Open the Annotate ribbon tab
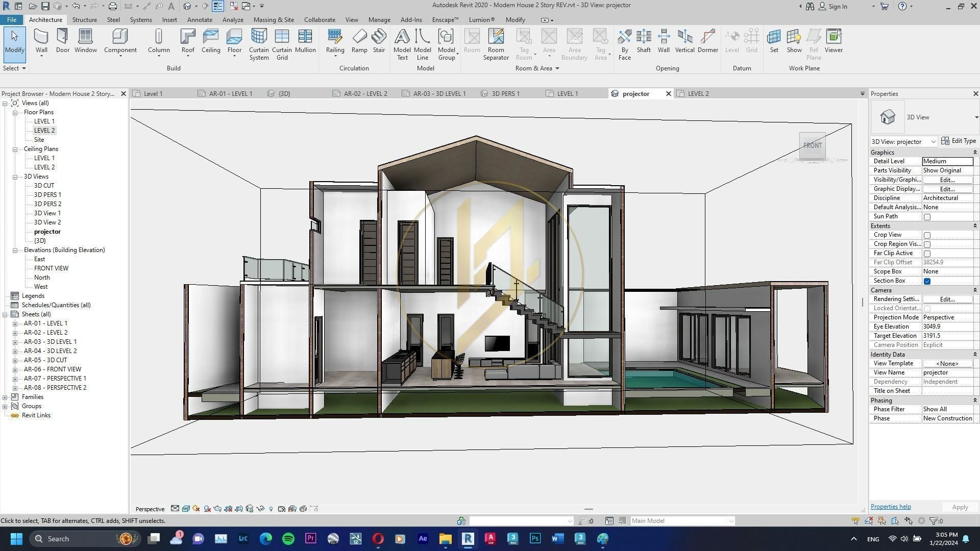This screenshot has height=551, width=980. (200, 20)
